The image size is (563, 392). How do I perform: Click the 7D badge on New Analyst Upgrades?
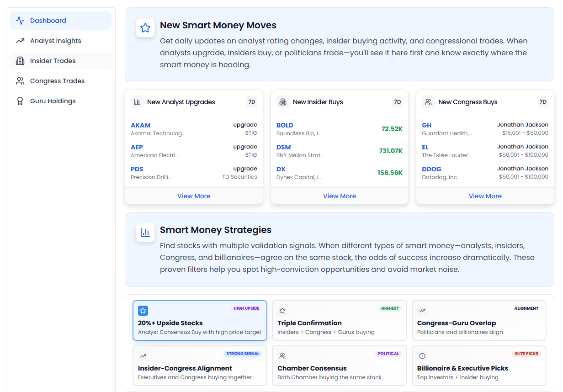click(252, 102)
